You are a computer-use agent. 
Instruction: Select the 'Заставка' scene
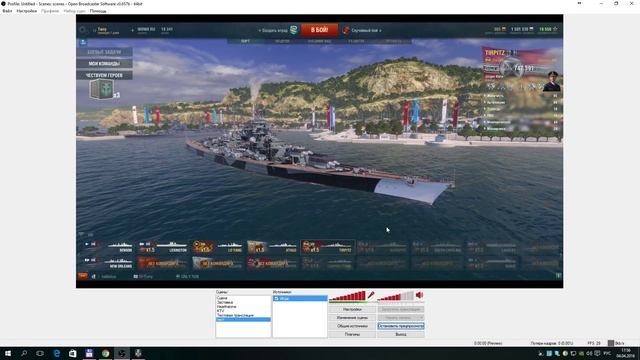click(x=225, y=302)
